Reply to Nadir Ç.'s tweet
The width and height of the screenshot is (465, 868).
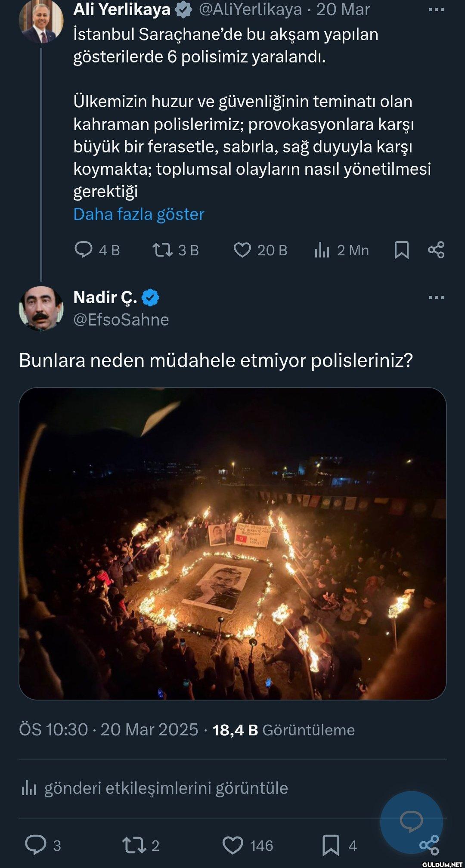pyautogui.click(x=35, y=845)
